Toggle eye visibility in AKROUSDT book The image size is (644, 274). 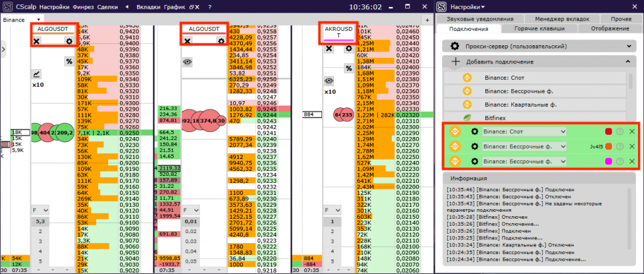click(328, 80)
